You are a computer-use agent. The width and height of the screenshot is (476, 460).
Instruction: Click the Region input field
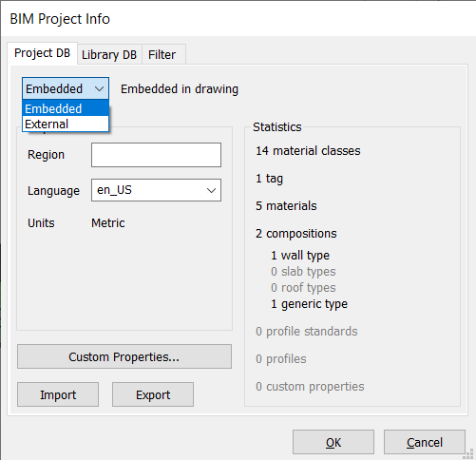[x=156, y=155]
